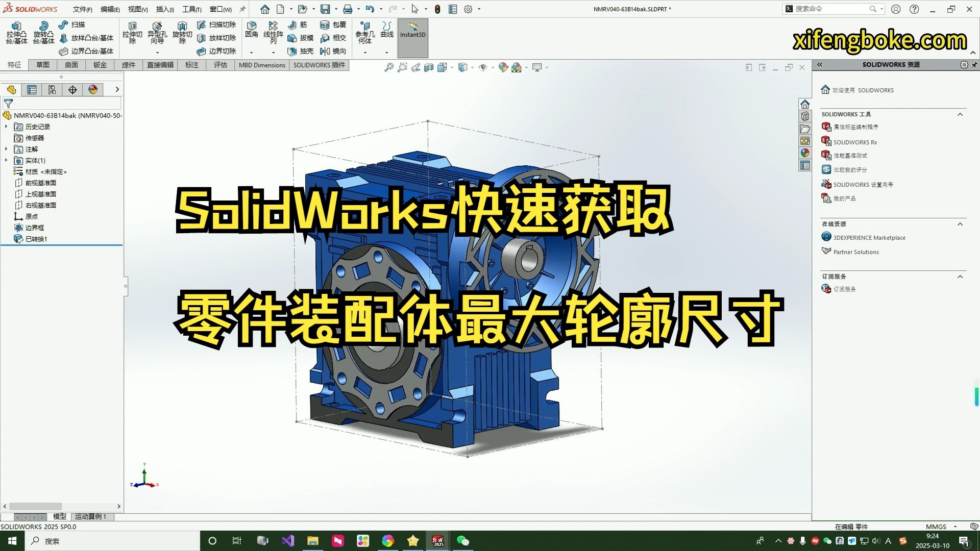This screenshot has height=551, width=980.
Task: Expand the 实体(1) folder in the feature tree
Action: pos(6,160)
